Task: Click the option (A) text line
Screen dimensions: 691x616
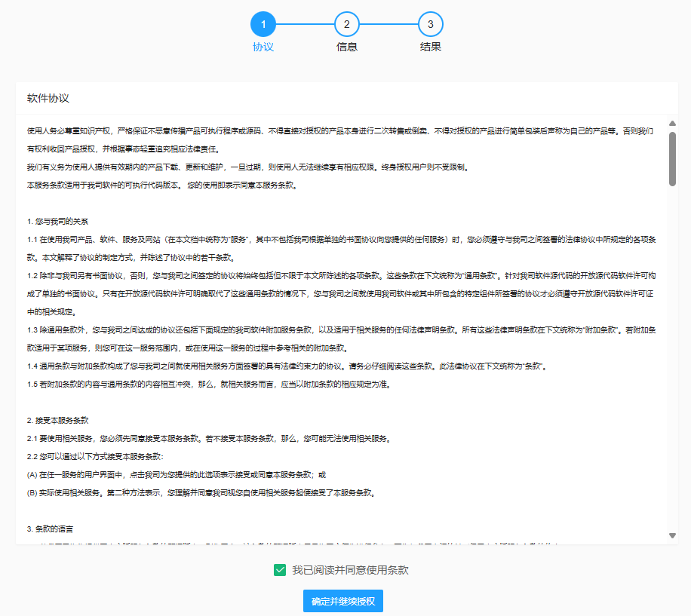Action: pyautogui.click(x=177, y=474)
